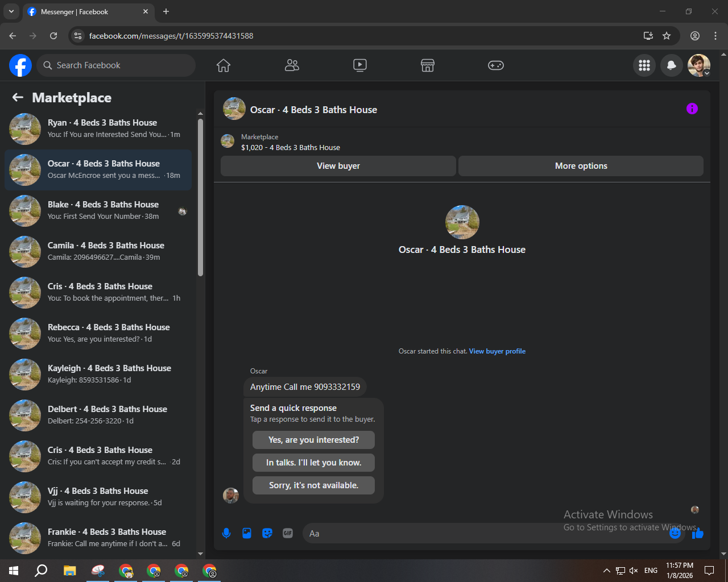Open Chrome's three-dot menu

coord(715,36)
